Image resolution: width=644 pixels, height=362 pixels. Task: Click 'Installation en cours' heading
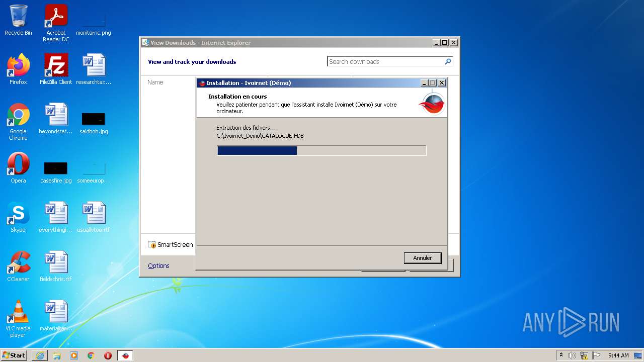pyautogui.click(x=237, y=97)
